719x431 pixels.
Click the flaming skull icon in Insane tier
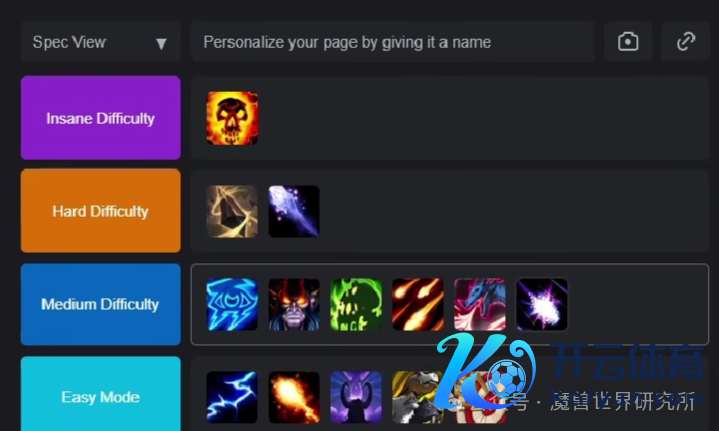click(232, 118)
